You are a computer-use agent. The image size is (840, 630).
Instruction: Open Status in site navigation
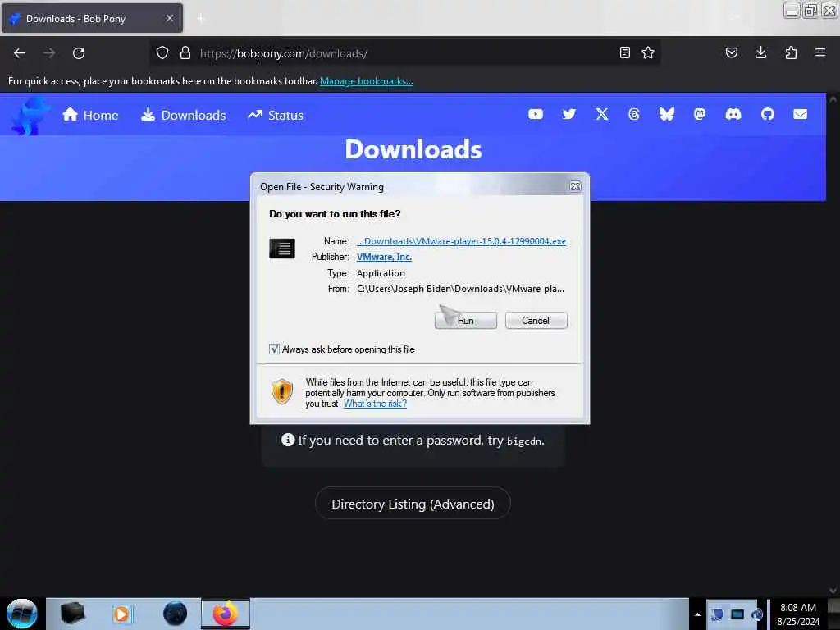pyautogui.click(x=276, y=115)
